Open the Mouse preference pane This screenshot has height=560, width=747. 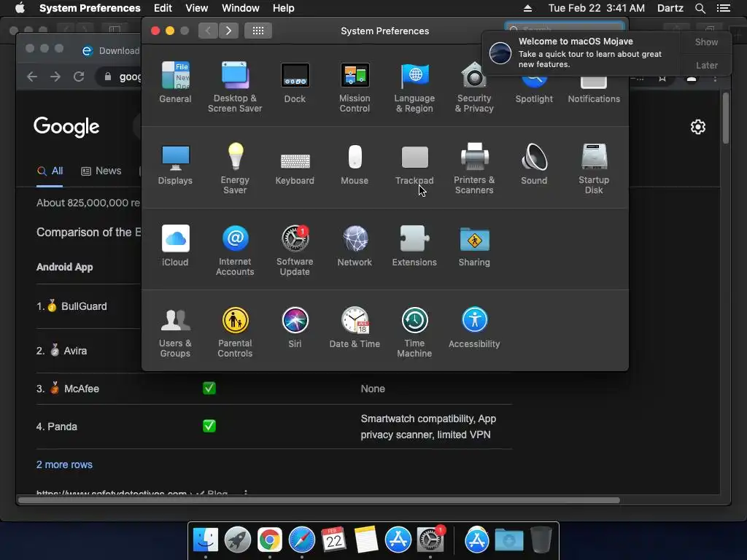click(355, 164)
